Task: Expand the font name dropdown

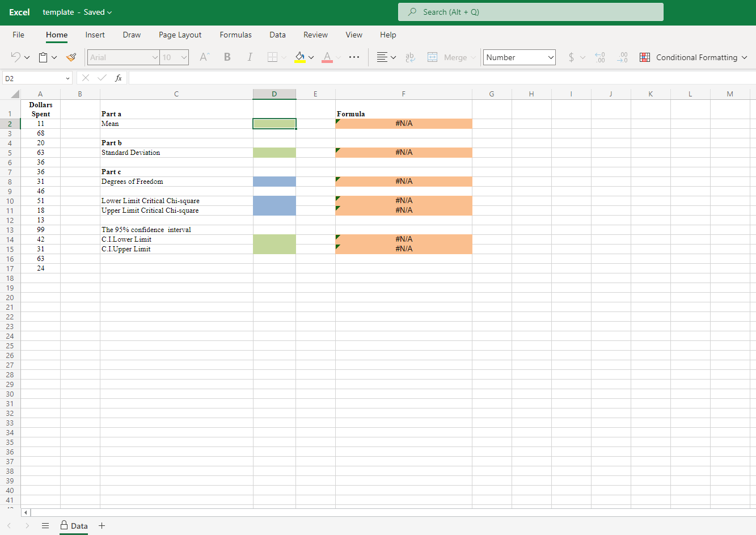Action: (155, 57)
